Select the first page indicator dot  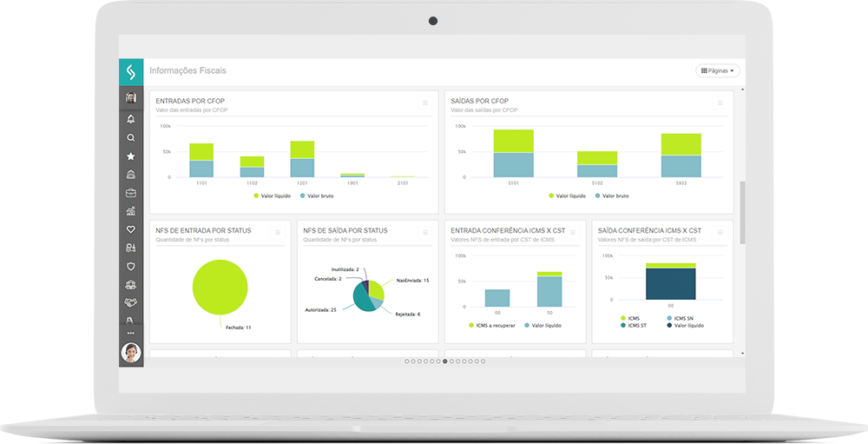click(407, 361)
